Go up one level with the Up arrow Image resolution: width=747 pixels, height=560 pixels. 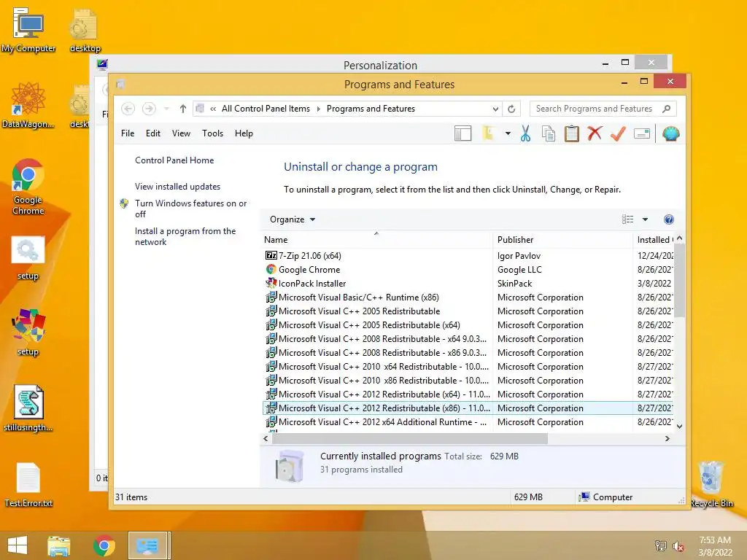(183, 109)
